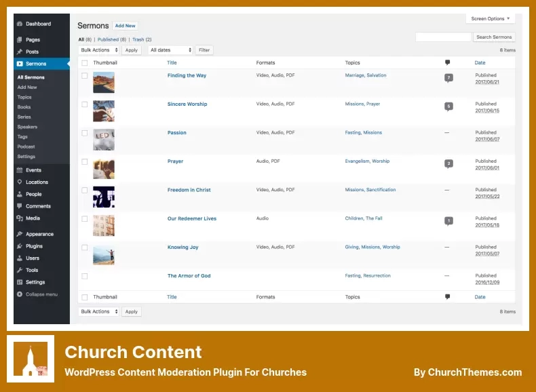Click the Media icon in sidebar
The image size is (536, 392).
[20, 218]
